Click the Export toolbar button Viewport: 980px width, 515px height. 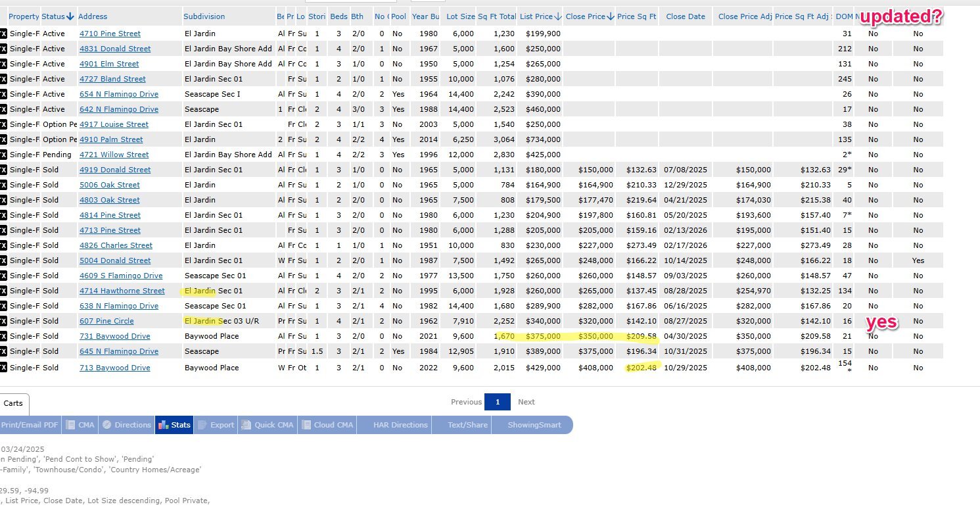pyautogui.click(x=216, y=425)
